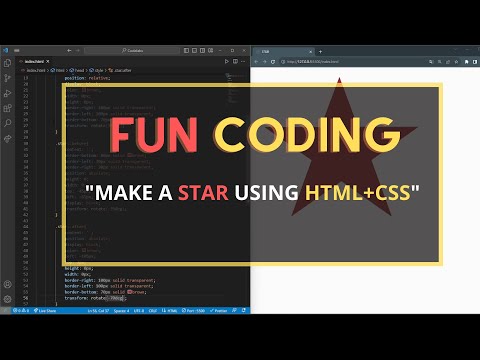Click the VS Code back navigation arrow
The image size is (480, 360).
click(x=69, y=51)
